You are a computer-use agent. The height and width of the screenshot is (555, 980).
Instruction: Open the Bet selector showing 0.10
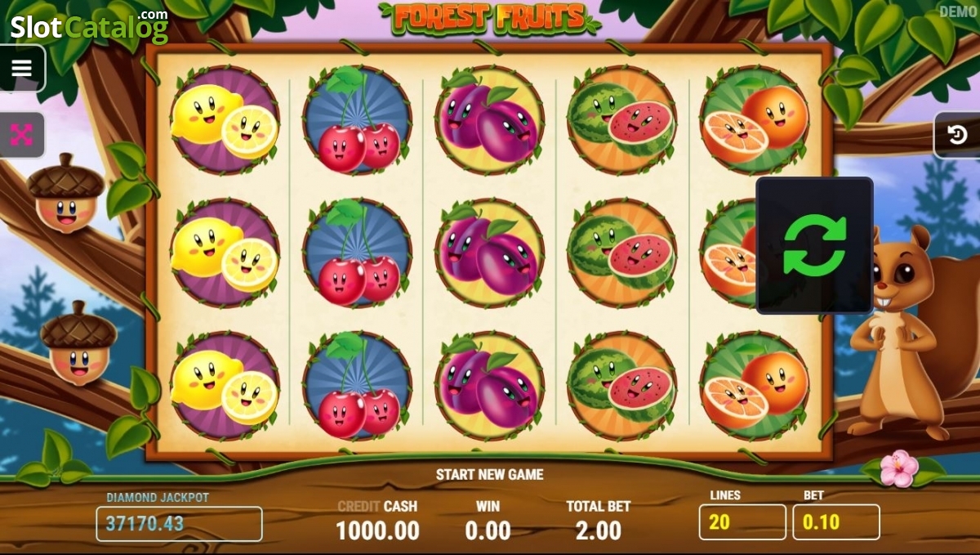pos(836,522)
